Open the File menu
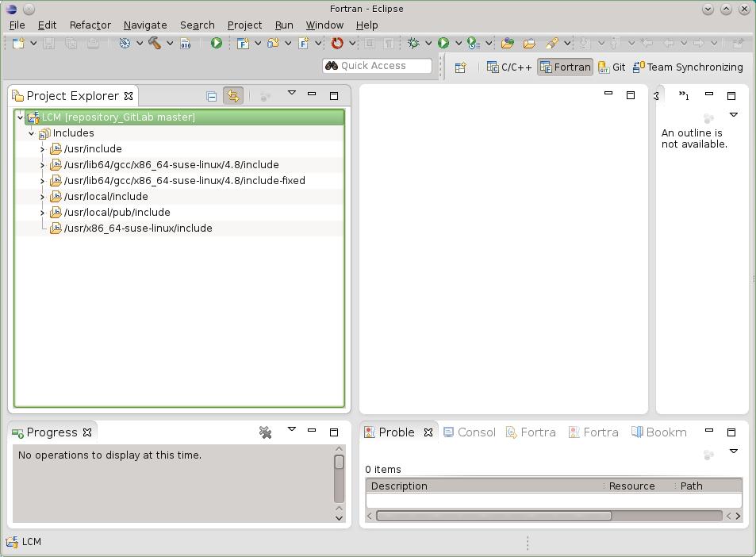Screen dimensions: 756x557 pyautogui.click(x=17, y=25)
